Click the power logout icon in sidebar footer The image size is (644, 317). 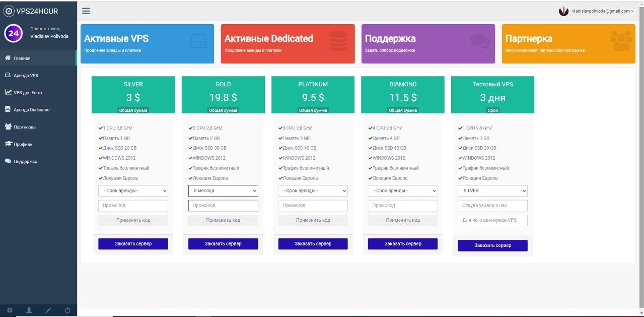point(67,310)
